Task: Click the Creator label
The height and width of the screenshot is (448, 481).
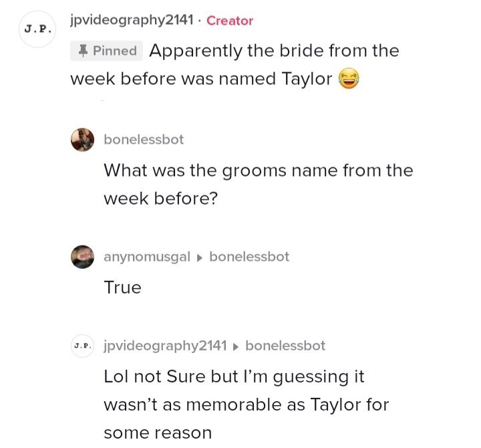Action: pyautogui.click(x=230, y=21)
